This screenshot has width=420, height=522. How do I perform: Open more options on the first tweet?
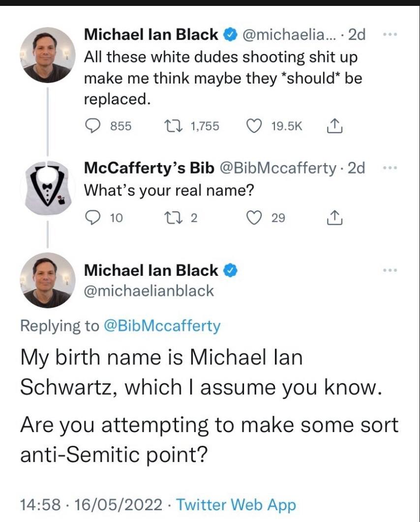point(390,35)
